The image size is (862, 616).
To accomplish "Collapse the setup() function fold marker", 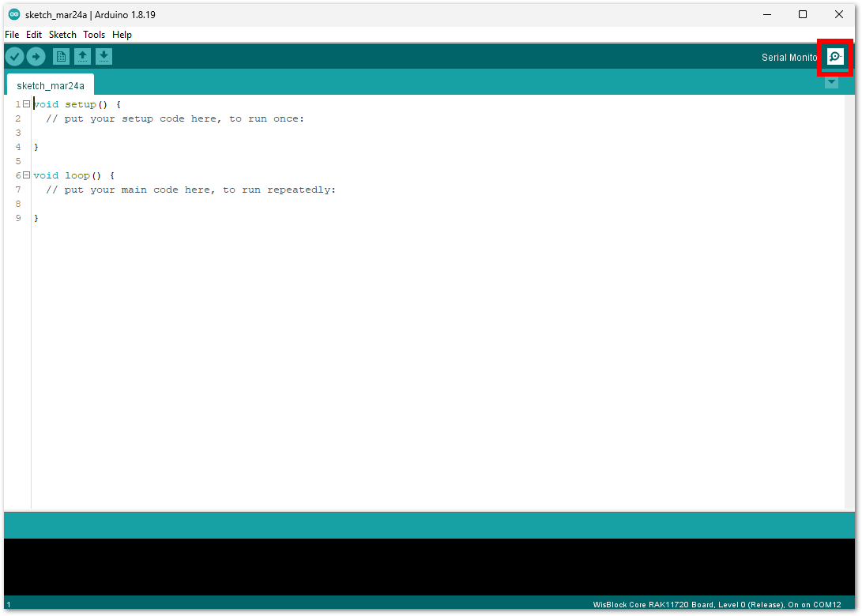I will click(26, 104).
